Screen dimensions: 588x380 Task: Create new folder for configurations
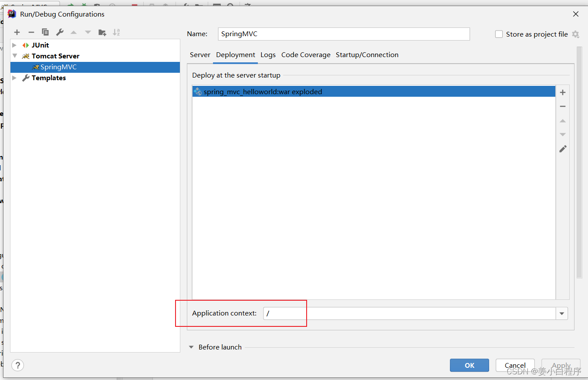click(x=102, y=32)
